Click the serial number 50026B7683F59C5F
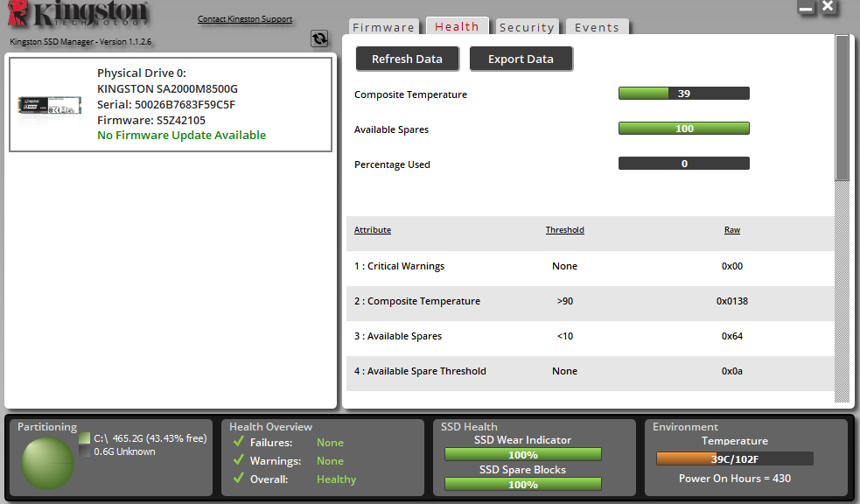The width and height of the screenshot is (860, 504). pyautogui.click(x=185, y=104)
